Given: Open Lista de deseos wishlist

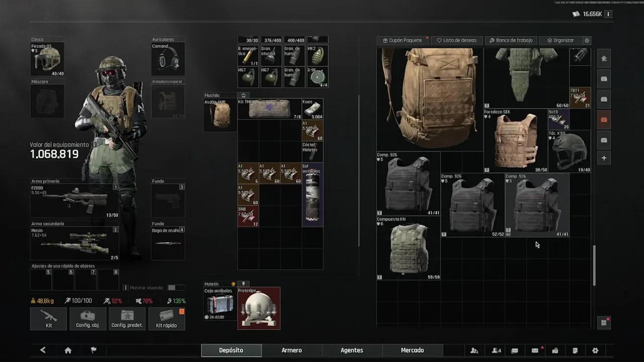Looking at the screenshot, I should point(457,40).
